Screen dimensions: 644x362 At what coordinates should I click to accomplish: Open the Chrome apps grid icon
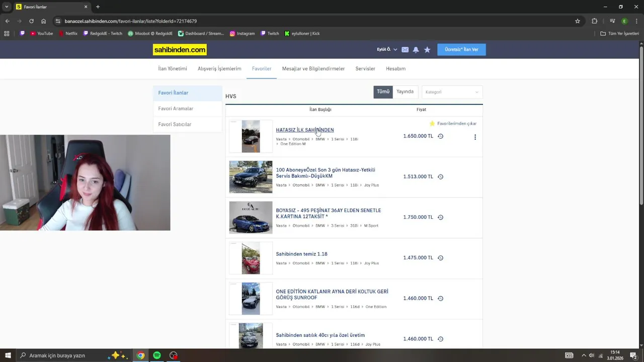(x=7, y=34)
